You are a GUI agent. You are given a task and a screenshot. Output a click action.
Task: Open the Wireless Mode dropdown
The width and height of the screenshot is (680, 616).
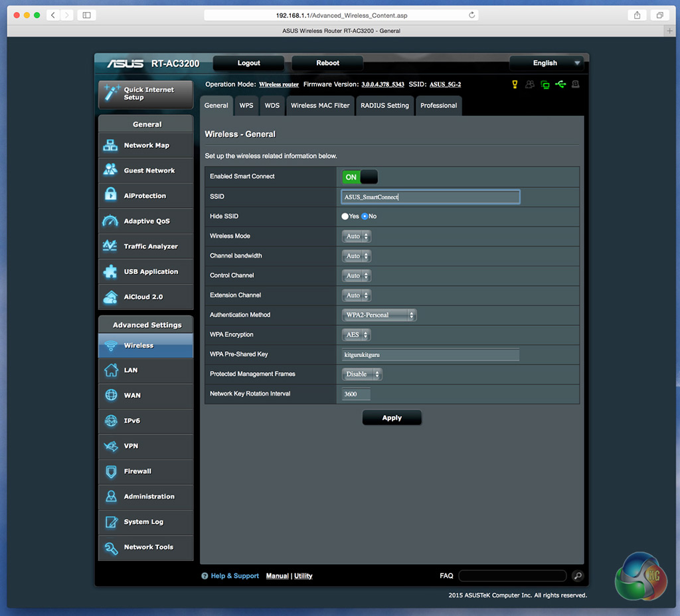click(357, 236)
